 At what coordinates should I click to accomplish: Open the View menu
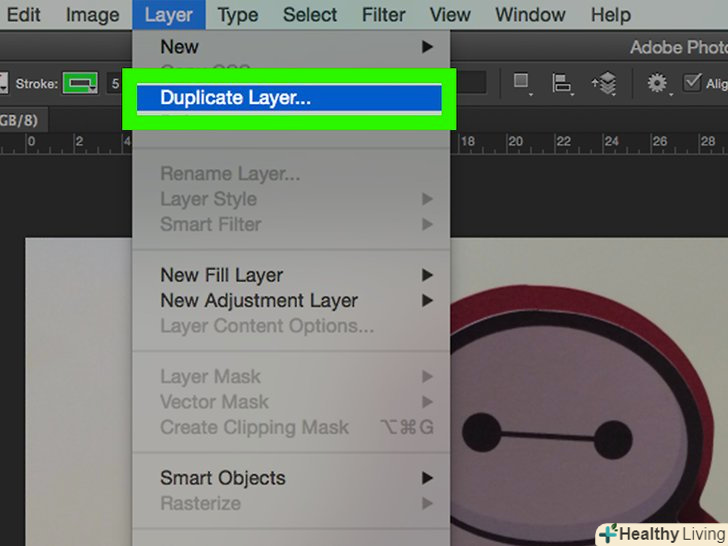point(449,15)
